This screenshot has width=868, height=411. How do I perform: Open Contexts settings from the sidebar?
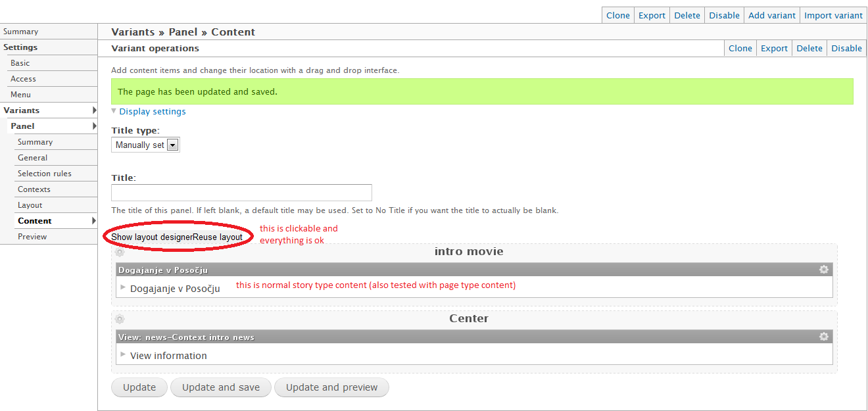(x=34, y=189)
